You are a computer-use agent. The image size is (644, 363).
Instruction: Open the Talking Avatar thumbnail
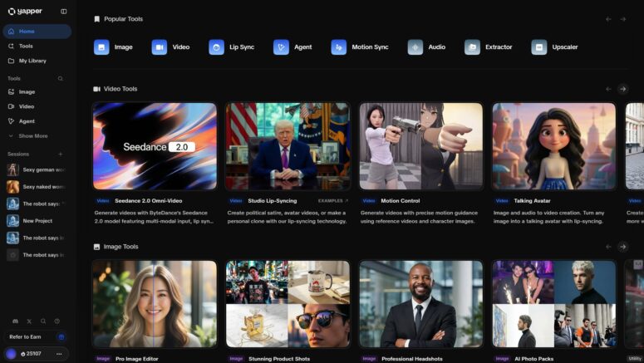[554, 146]
